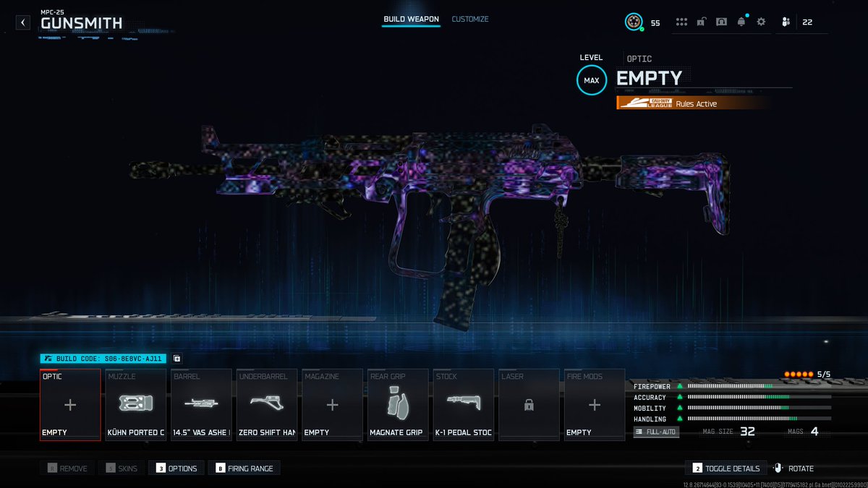Screen dimensions: 868x488
Task: Click the Accuracy stat bar
Action: (x=759, y=398)
